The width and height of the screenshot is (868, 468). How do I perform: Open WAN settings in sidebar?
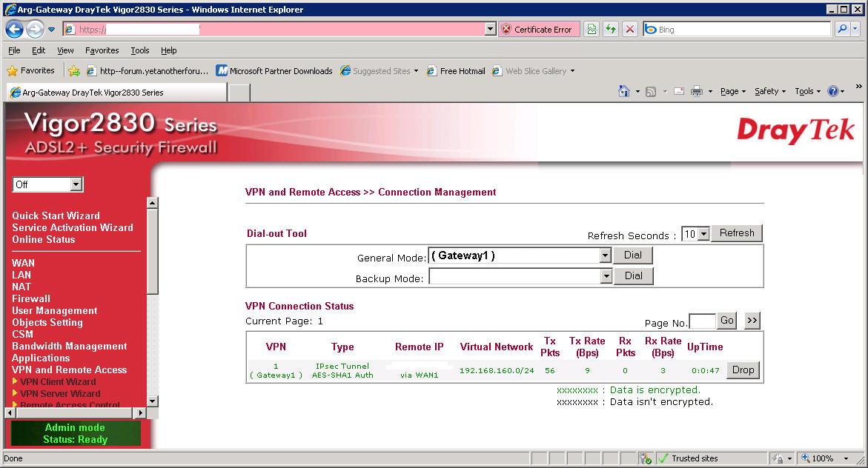click(x=23, y=264)
